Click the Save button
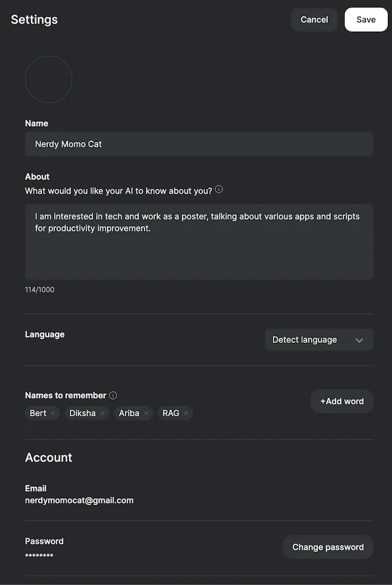 (x=365, y=20)
